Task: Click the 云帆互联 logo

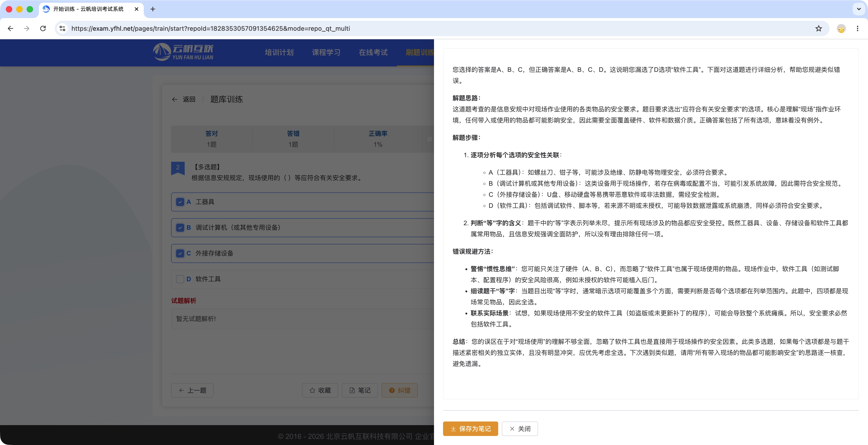Action: tap(183, 52)
